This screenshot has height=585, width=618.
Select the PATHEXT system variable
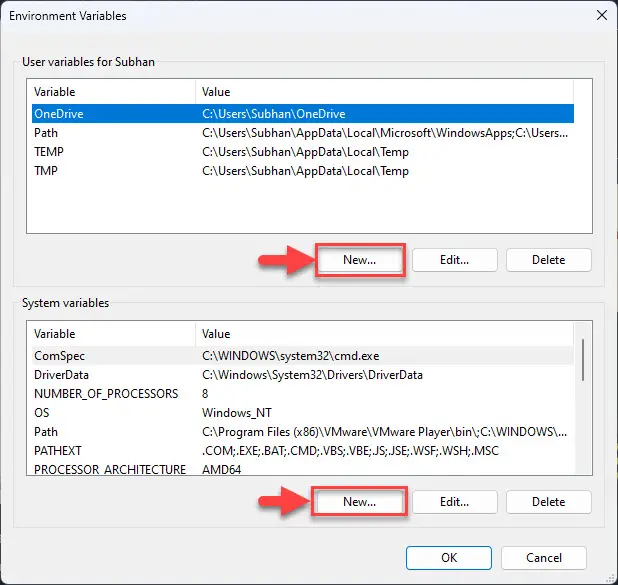tap(303, 451)
